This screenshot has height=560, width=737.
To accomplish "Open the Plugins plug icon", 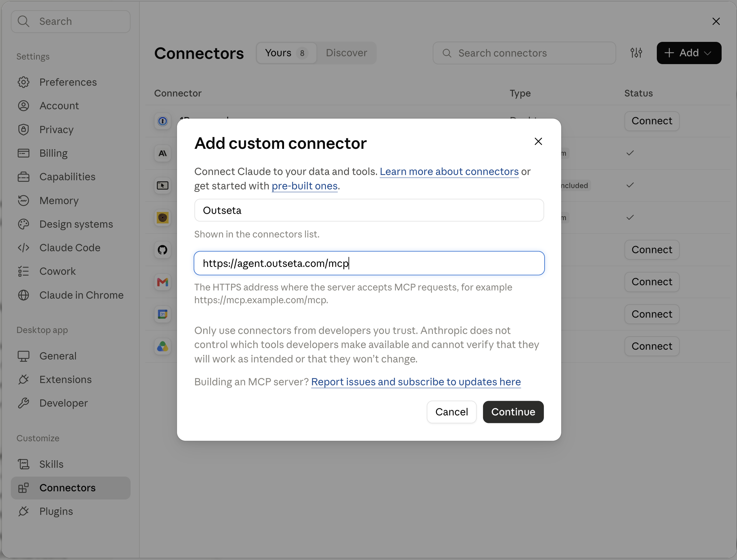I will [23, 511].
